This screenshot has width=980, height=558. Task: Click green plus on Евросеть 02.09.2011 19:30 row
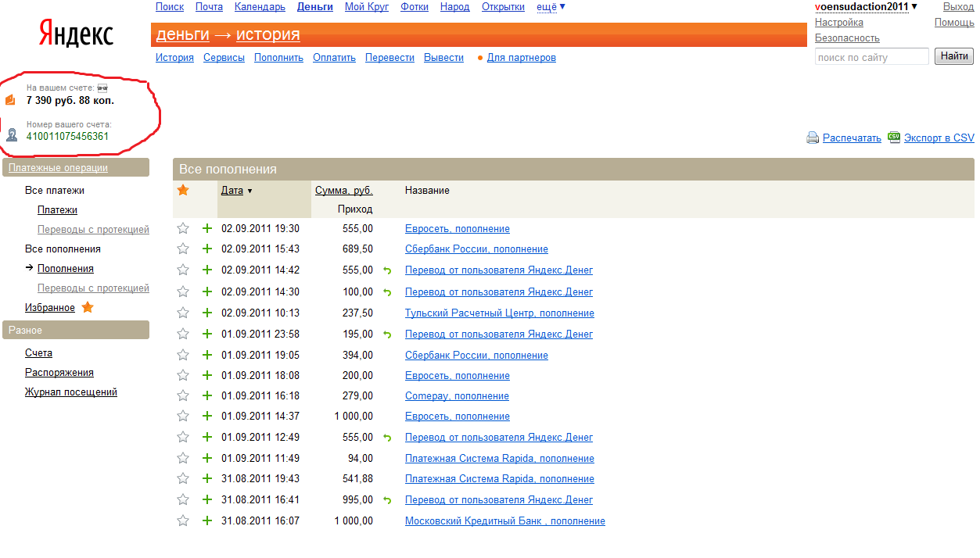coord(207,228)
